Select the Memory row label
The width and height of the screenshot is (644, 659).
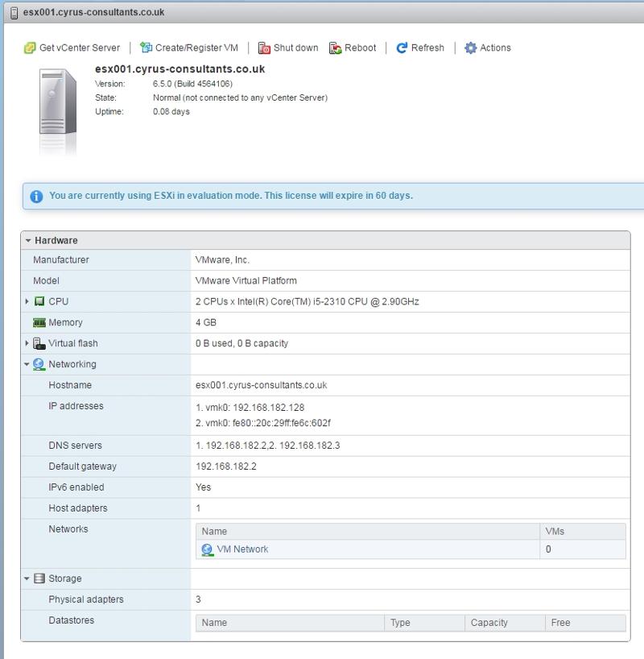tap(65, 322)
